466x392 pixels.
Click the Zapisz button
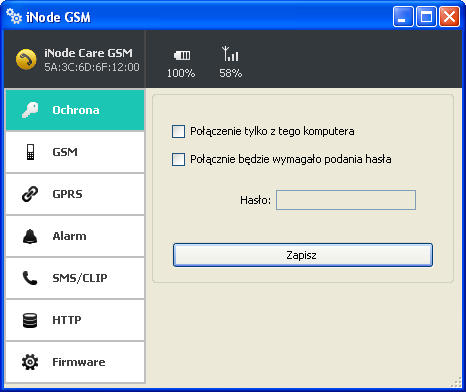[303, 255]
